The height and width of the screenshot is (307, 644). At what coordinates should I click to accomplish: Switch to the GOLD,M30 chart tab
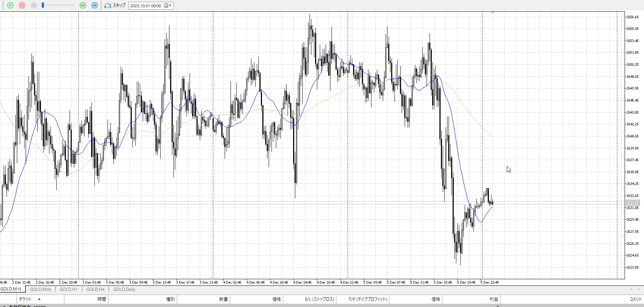40,289
